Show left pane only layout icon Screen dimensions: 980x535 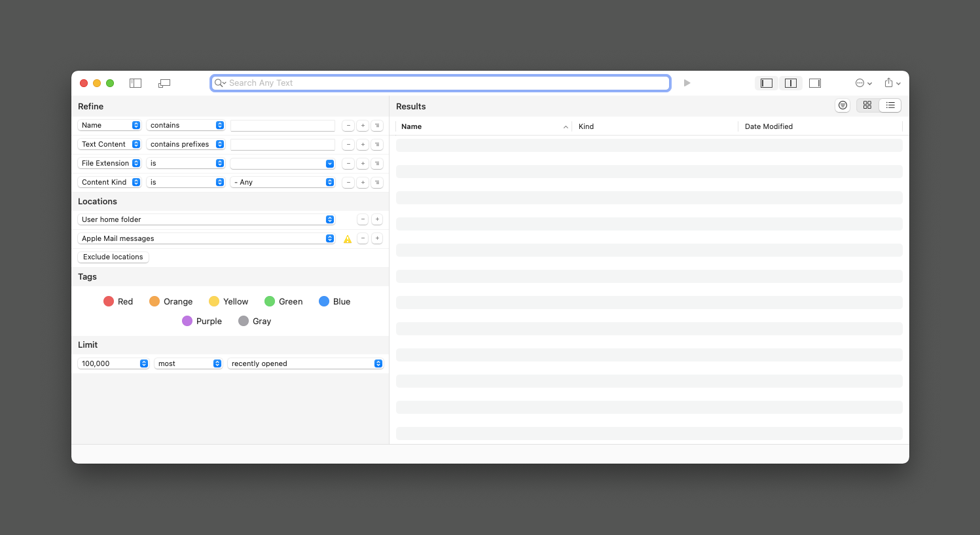767,83
